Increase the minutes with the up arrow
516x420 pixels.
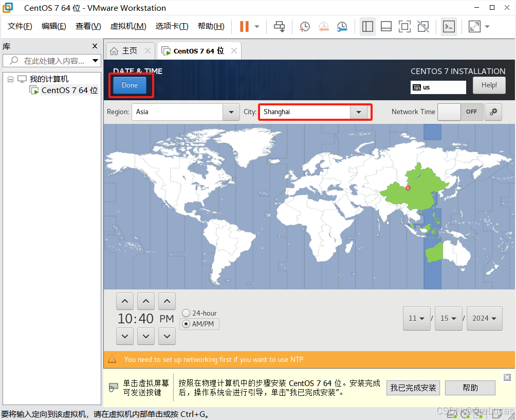point(146,301)
